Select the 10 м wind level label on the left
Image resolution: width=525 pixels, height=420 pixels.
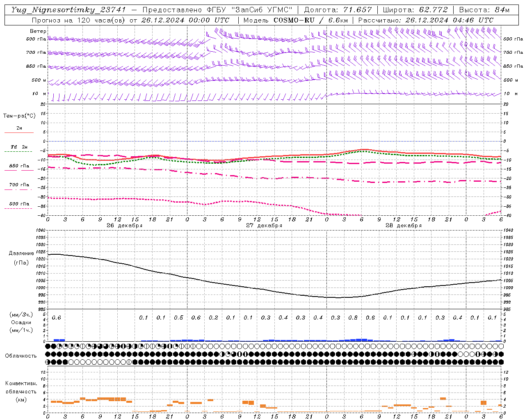39,94
